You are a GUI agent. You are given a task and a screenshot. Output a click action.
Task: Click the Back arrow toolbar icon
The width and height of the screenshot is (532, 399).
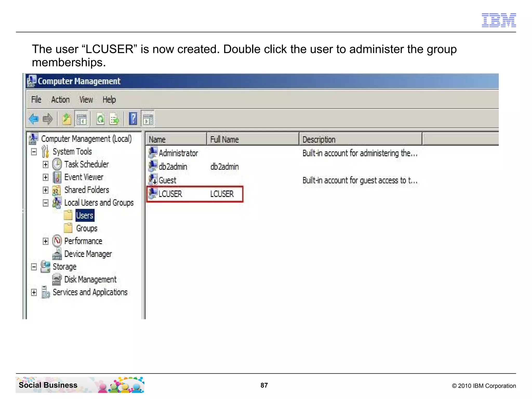click(x=34, y=119)
